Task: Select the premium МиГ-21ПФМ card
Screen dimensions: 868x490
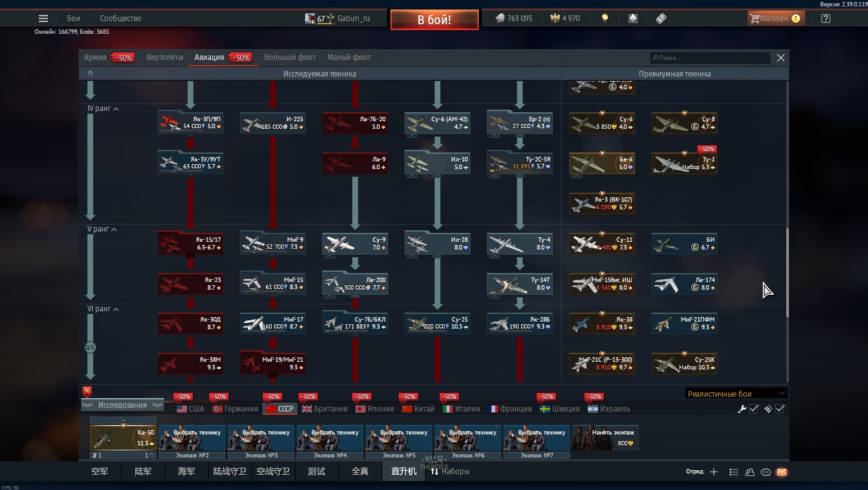Action: point(684,323)
